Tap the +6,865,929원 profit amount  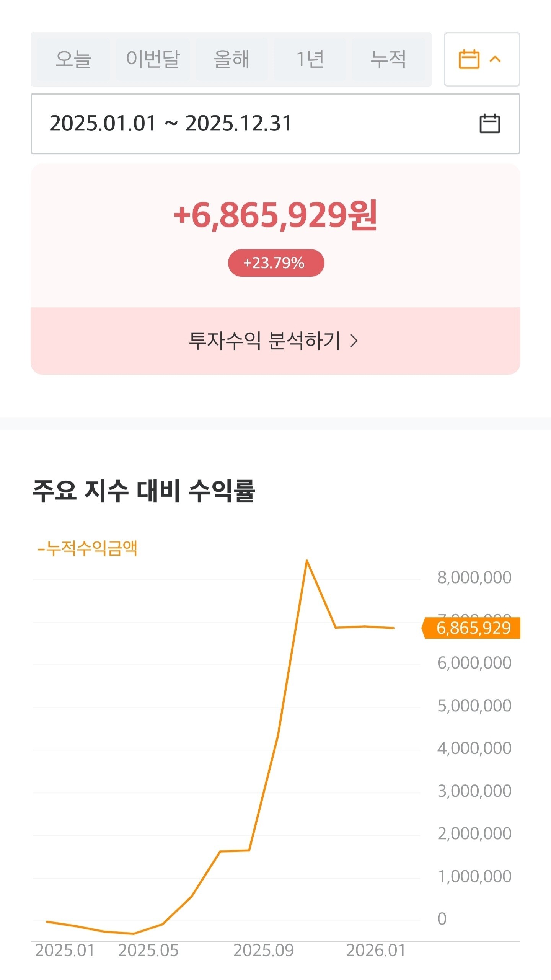(275, 215)
